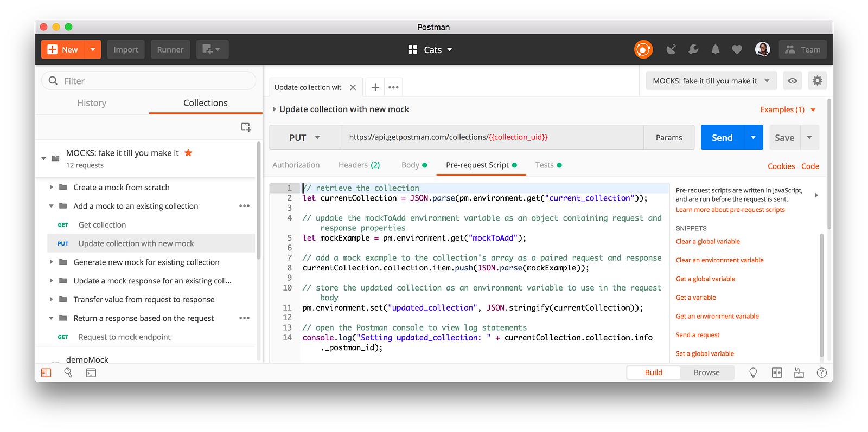
Task: Click the Code link
Action: coord(810,166)
